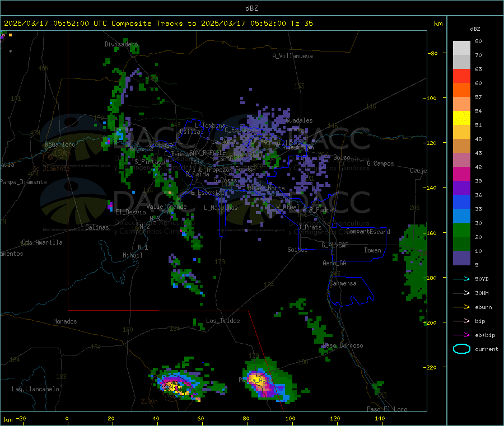Click the Goico map label
The height and width of the screenshot is (426, 504).
(342, 157)
